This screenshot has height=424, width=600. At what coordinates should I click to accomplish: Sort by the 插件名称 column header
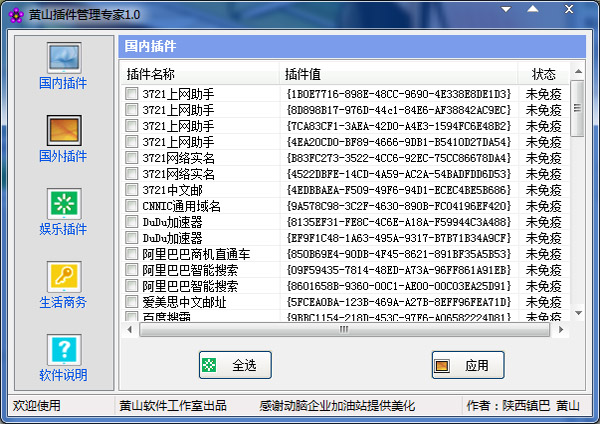point(201,74)
